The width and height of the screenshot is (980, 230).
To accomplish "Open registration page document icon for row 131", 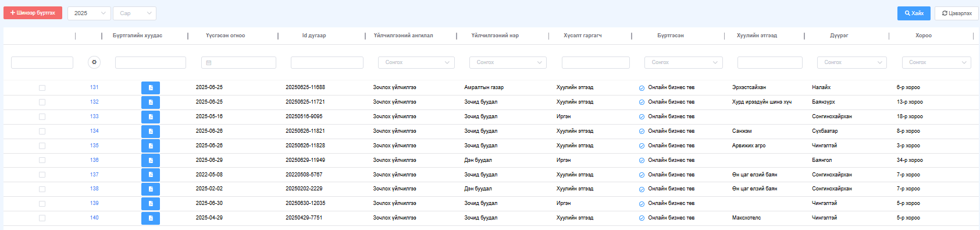I will [151, 88].
